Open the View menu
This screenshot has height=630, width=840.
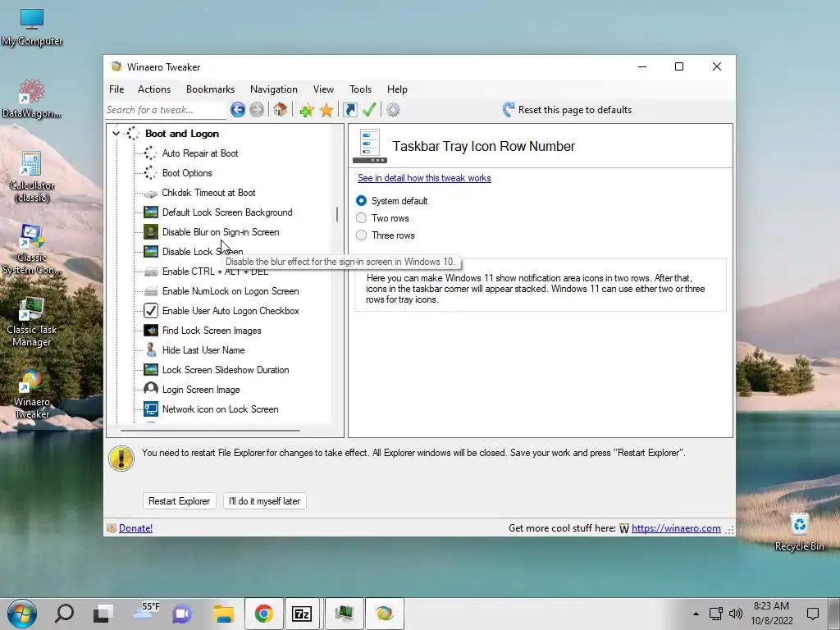323,89
